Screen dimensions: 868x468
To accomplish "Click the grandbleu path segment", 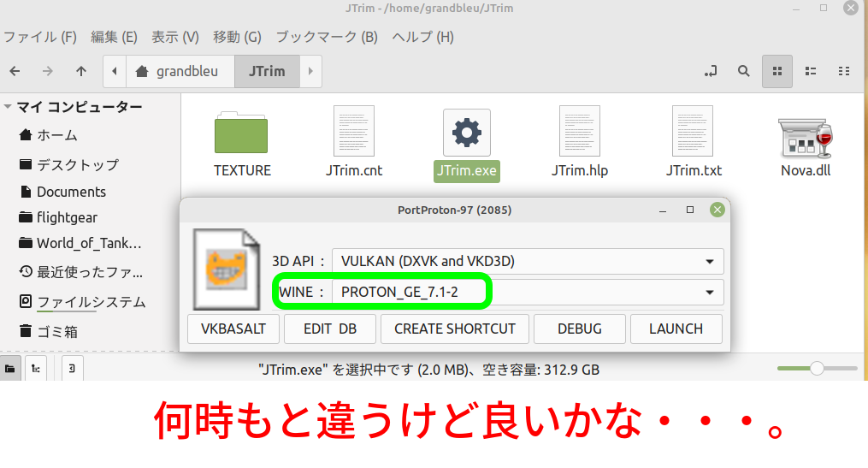I will click(180, 71).
